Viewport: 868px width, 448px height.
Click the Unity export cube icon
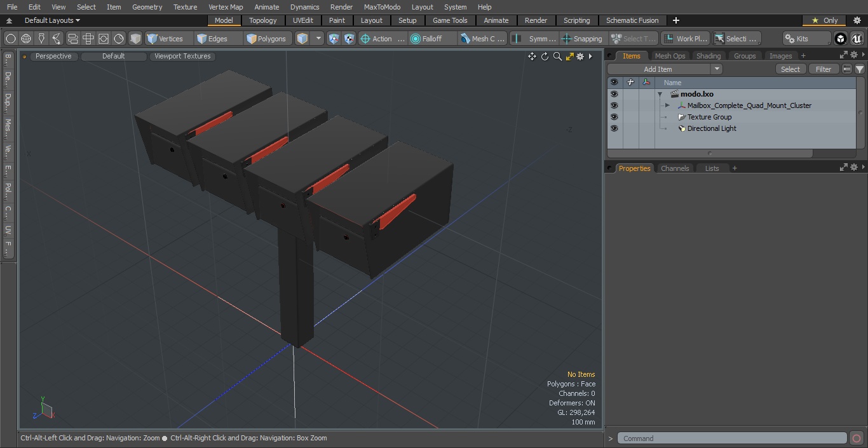841,39
